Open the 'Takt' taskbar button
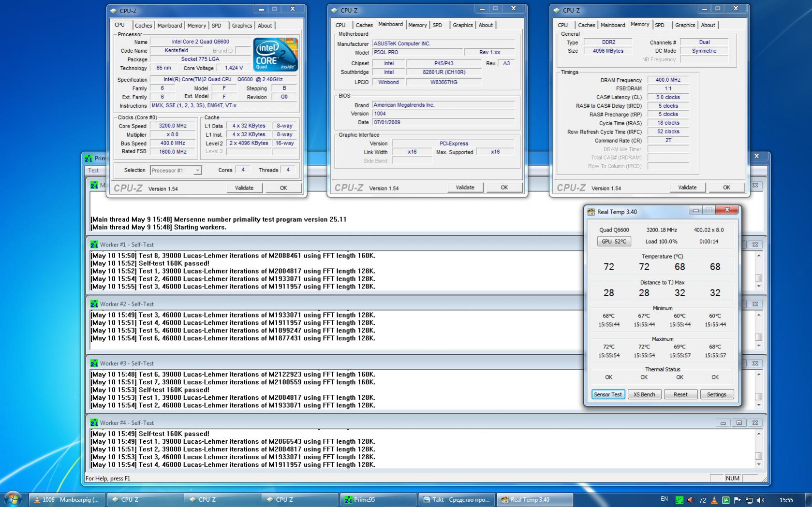 (x=457, y=500)
